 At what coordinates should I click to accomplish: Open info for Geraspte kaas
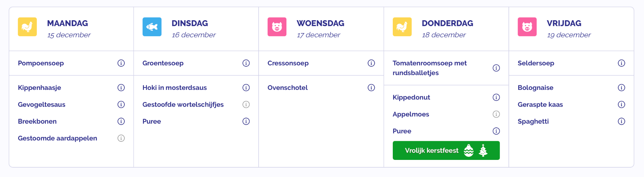click(x=622, y=105)
